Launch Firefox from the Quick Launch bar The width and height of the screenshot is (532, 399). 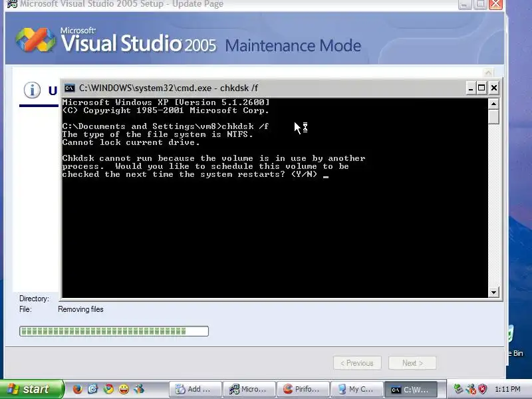(78, 389)
